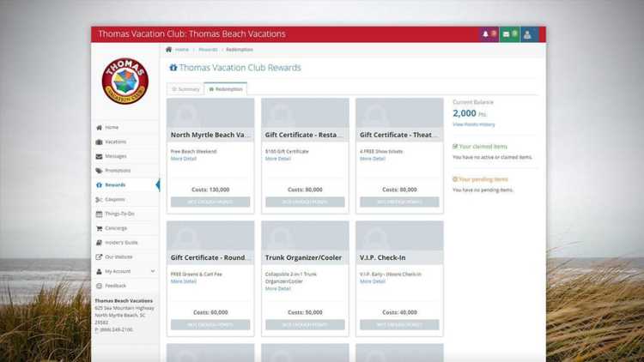Open Feedback from the sidebar
The height and width of the screenshot is (362, 644).
click(115, 286)
